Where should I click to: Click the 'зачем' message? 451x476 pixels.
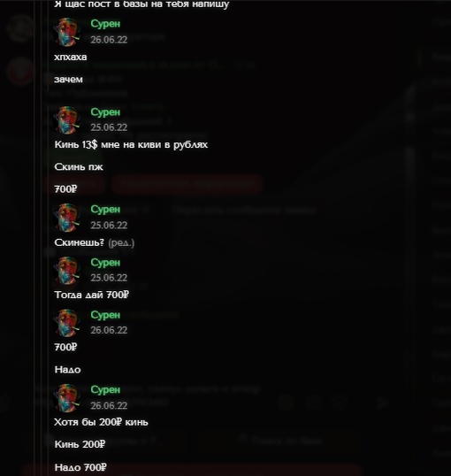pyautogui.click(x=68, y=80)
